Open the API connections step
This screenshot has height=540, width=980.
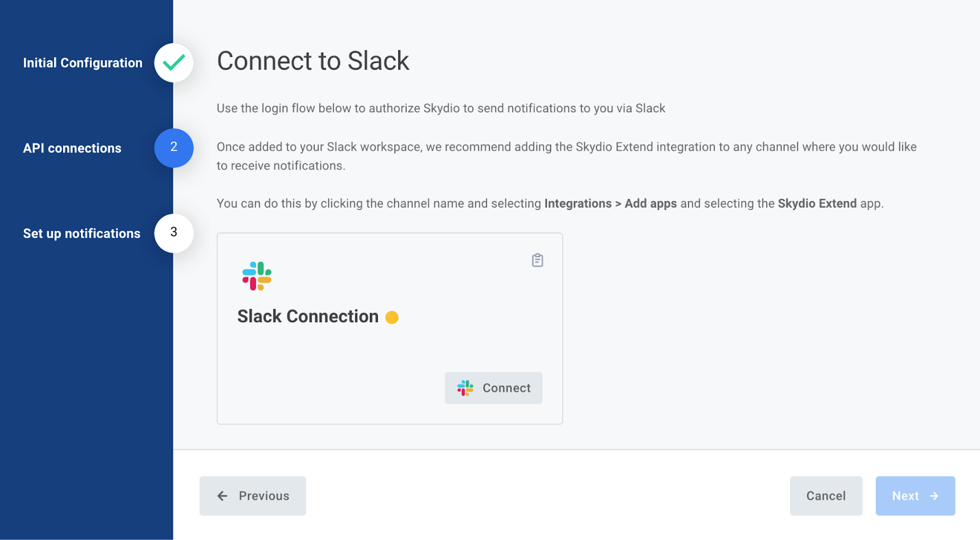(72, 148)
